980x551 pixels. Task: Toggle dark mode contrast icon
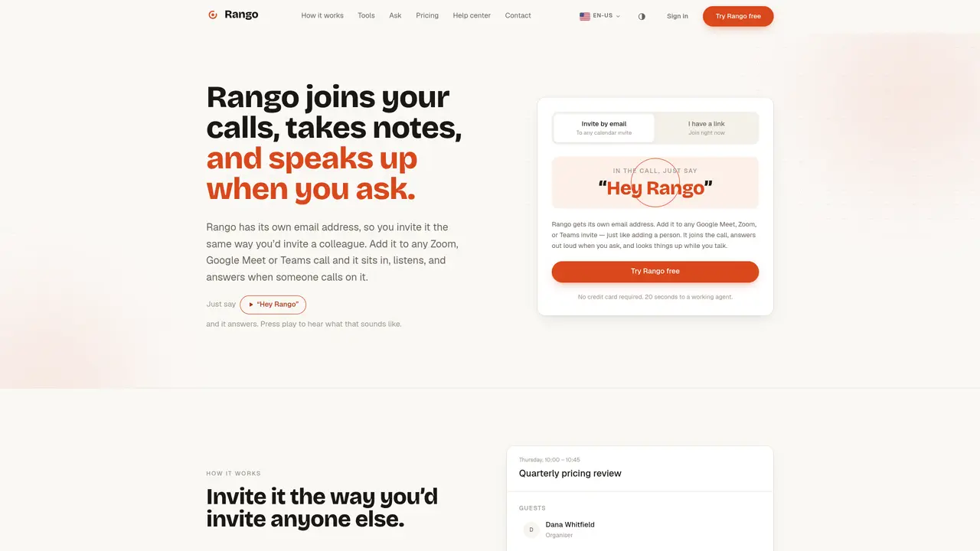pos(642,16)
